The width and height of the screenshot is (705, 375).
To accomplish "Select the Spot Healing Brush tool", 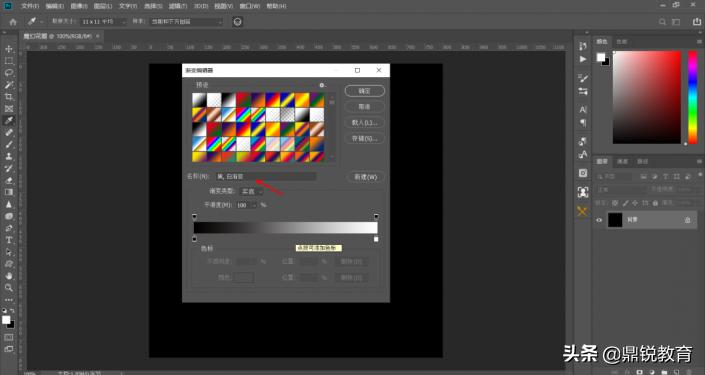I will point(9,132).
